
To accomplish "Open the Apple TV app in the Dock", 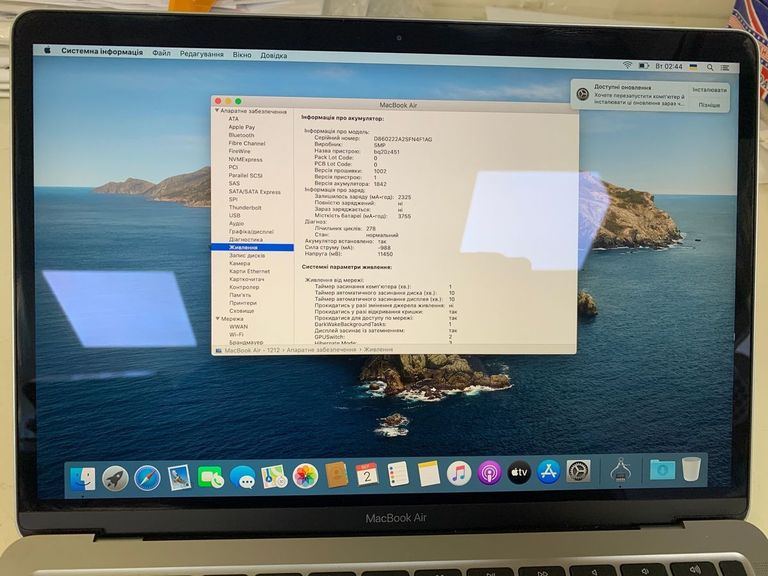I will 519,472.
